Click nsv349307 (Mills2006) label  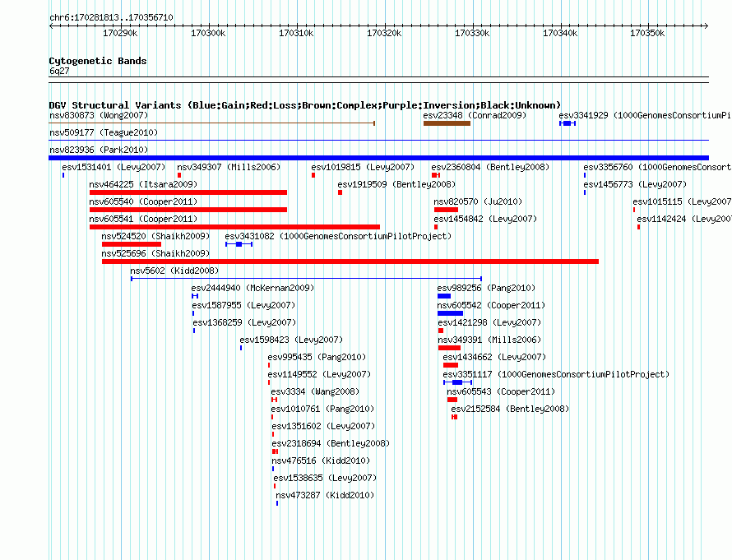(x=229, y=167)
